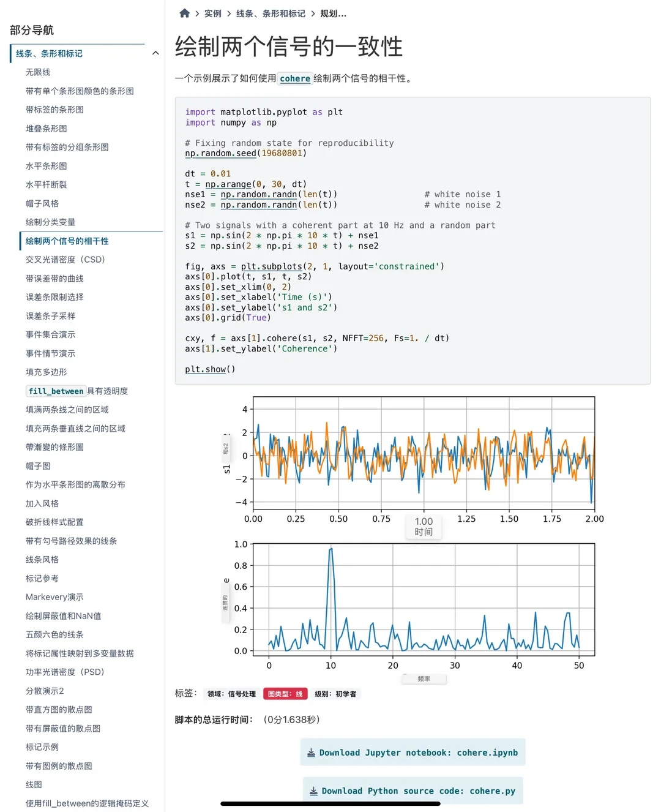Open 水平杆断裂 in sidebar
The width and height of the screenshot is (661, 812).
point(47,184)
